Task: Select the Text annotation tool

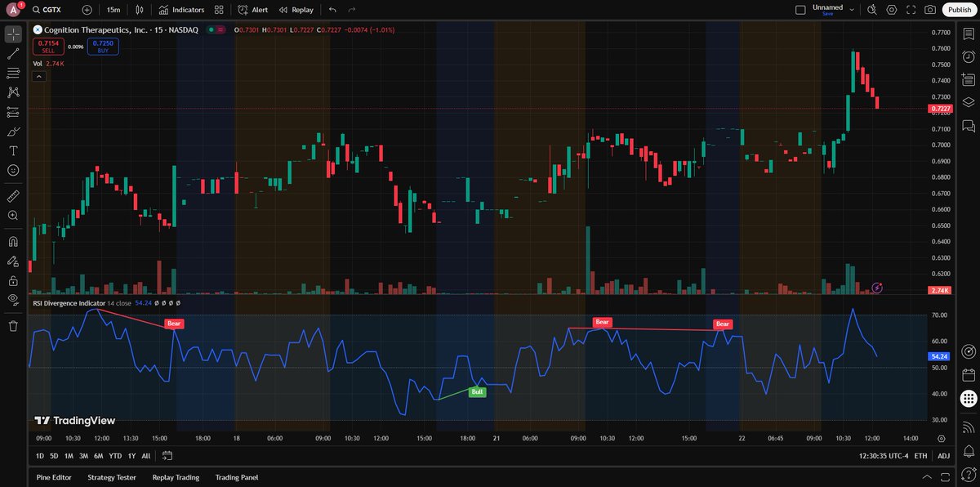Action: tap(13, 151)
